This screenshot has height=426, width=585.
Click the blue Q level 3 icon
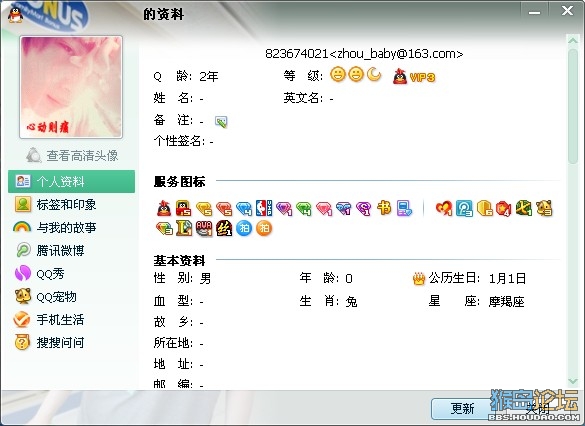coord(464,208)
